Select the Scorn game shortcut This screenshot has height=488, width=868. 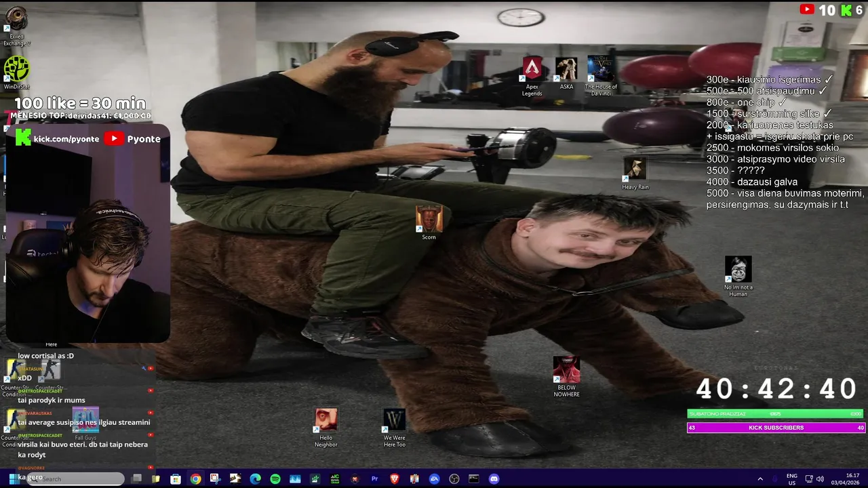tap(429, 223)
